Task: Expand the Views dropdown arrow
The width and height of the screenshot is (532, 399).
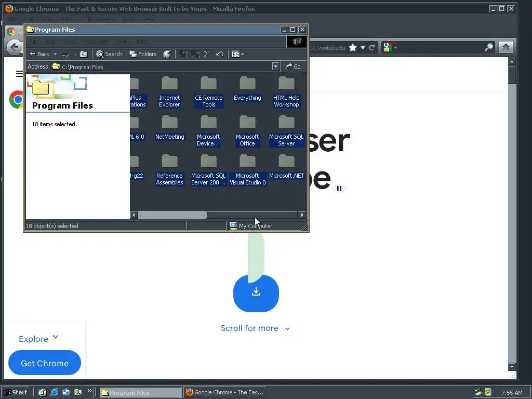Action: (242, 54)
